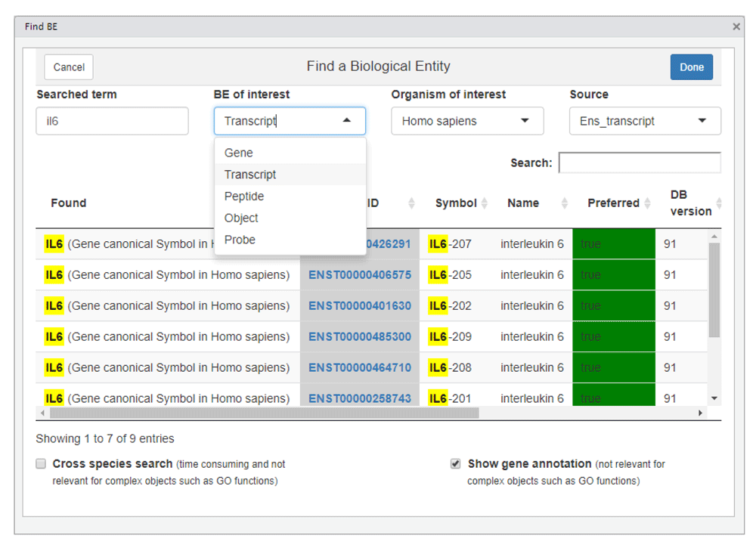Sort table by Name column arrows
Screen dimensions: 756x548
tap(564, 203)
